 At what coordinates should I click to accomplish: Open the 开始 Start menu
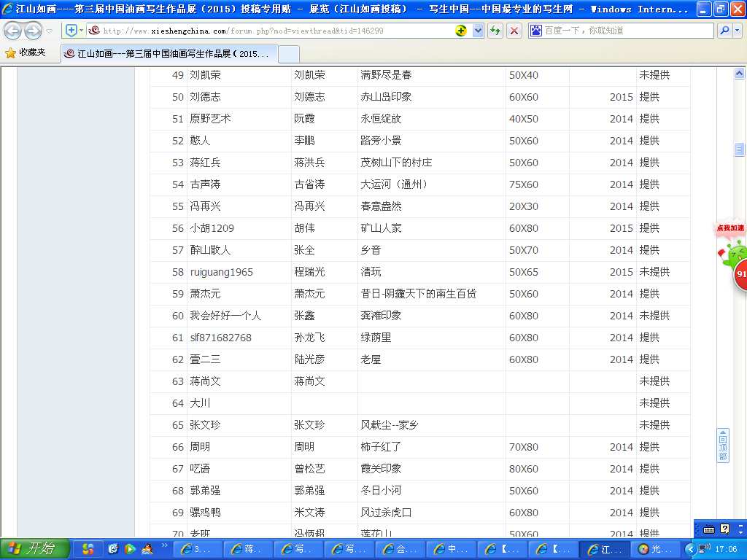34,549
